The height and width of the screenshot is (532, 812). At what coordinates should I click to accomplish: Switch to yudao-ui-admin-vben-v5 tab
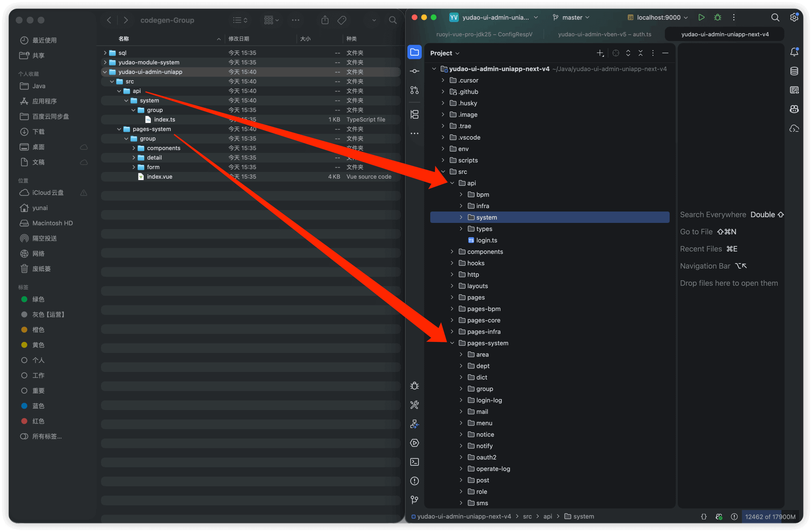[x=604, y=34]
